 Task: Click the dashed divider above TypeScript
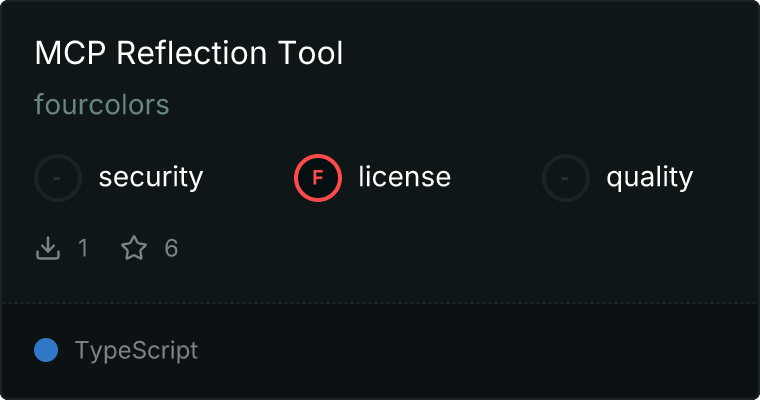tap(380, 302)
